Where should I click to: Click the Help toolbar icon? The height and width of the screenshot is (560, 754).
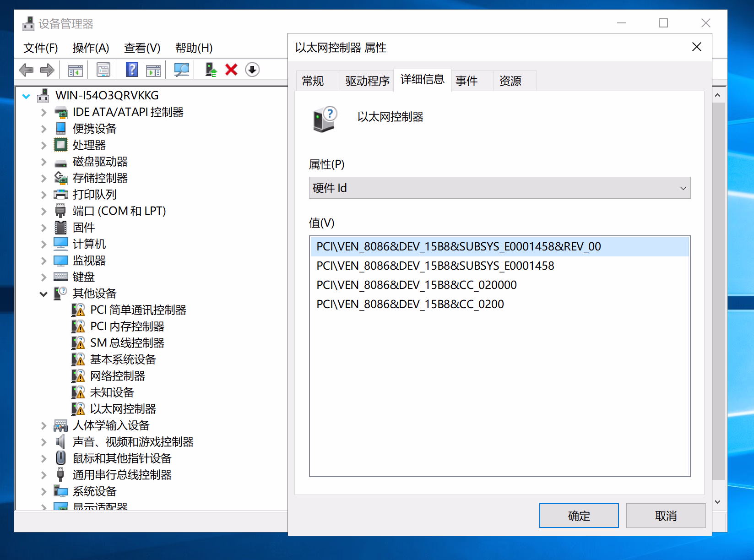(x=132, y=70)
